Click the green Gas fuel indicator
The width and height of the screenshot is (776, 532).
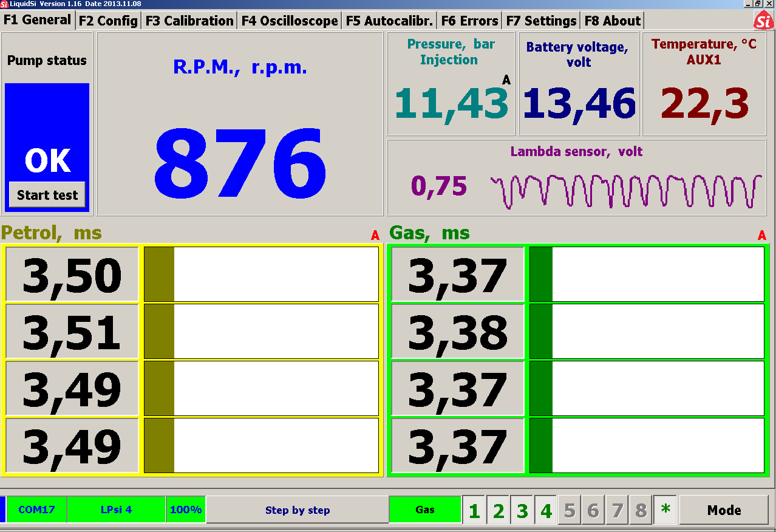click(x=425, y=510)
